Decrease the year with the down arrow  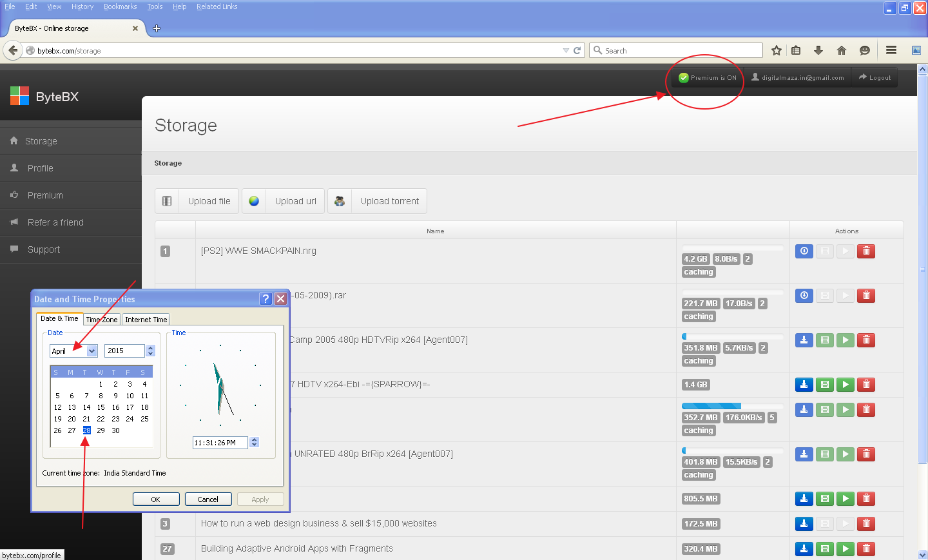pyautogui.click(x=150, y=354)
